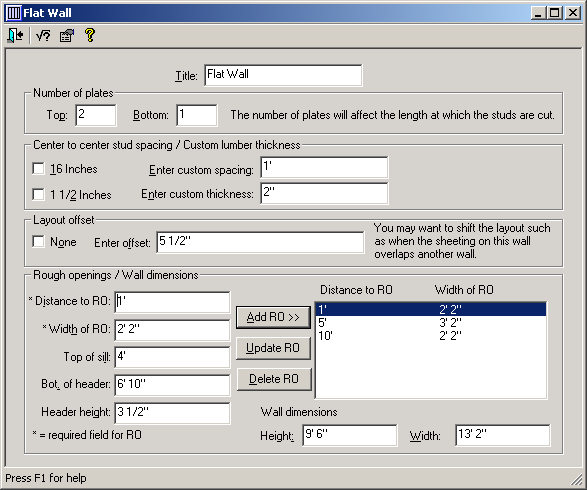
Task: Click the Bot. of header input field
Action: 172,385
